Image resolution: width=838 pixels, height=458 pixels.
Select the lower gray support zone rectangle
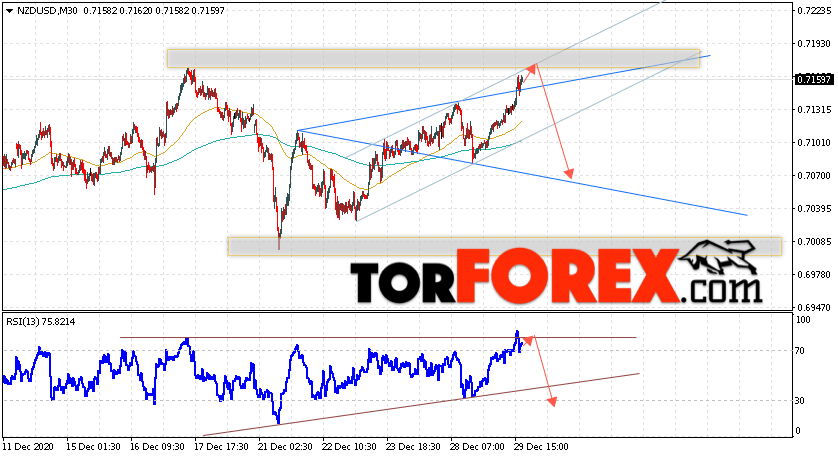[505, 246]
